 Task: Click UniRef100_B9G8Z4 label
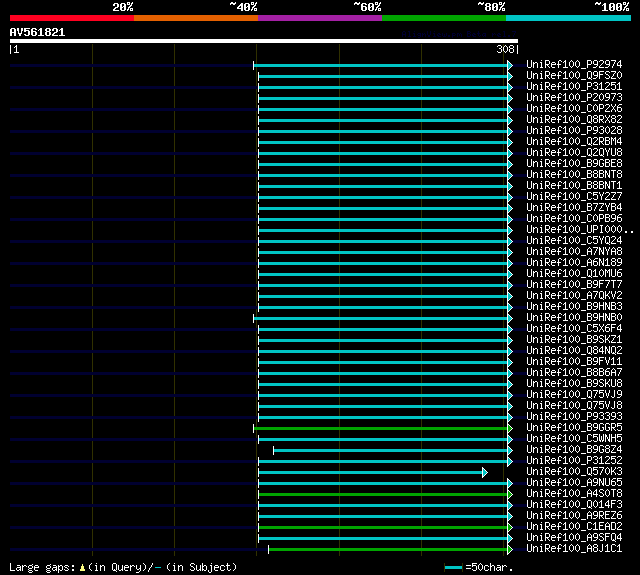(x=574, y=450)
